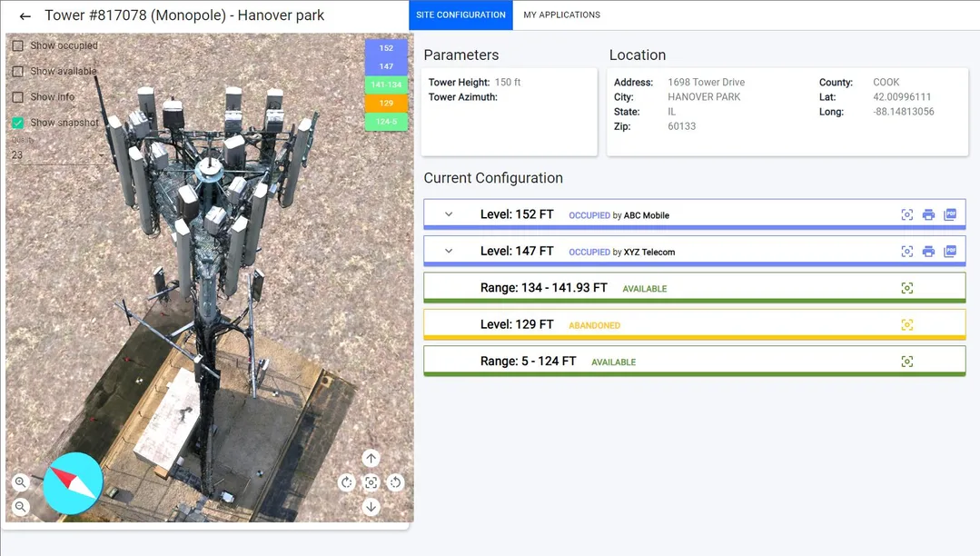
Task: Click the address 1698 Tower Drive
Action: coord(707,83)
